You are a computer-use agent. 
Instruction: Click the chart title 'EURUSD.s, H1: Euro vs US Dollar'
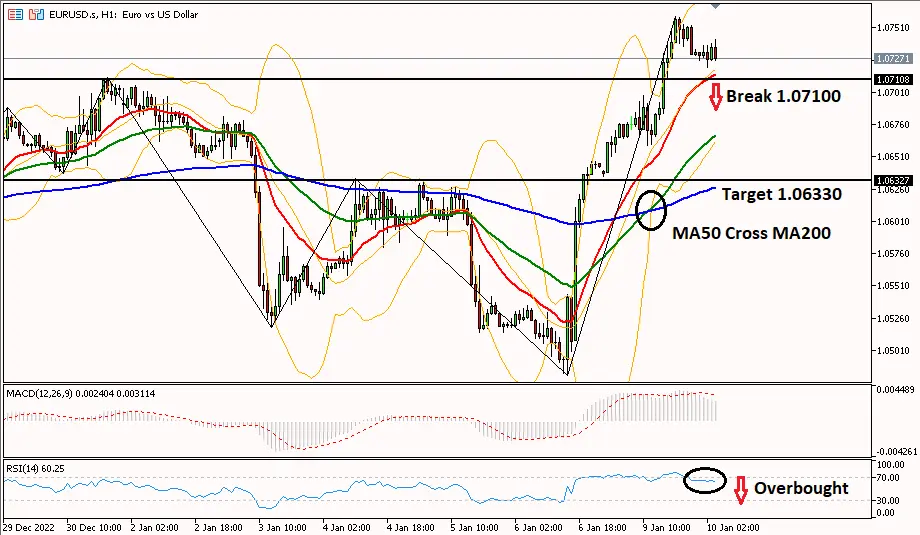124,14
